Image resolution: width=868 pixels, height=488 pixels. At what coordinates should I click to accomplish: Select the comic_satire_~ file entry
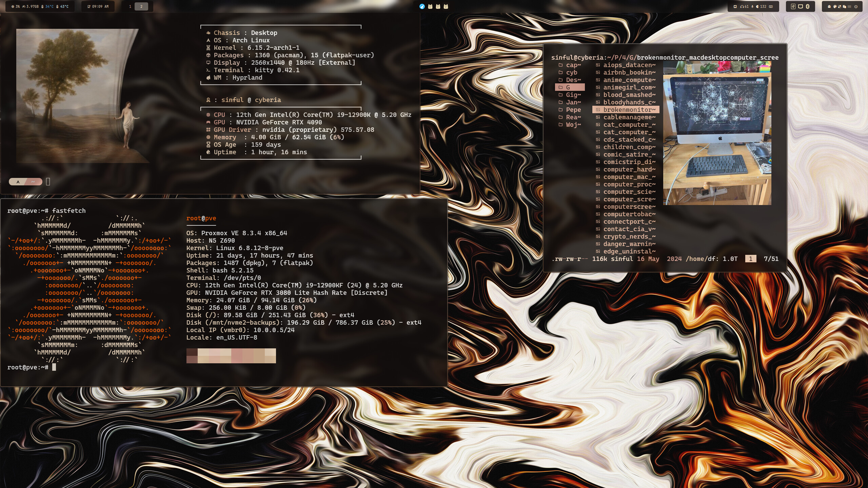click(626, 155)
